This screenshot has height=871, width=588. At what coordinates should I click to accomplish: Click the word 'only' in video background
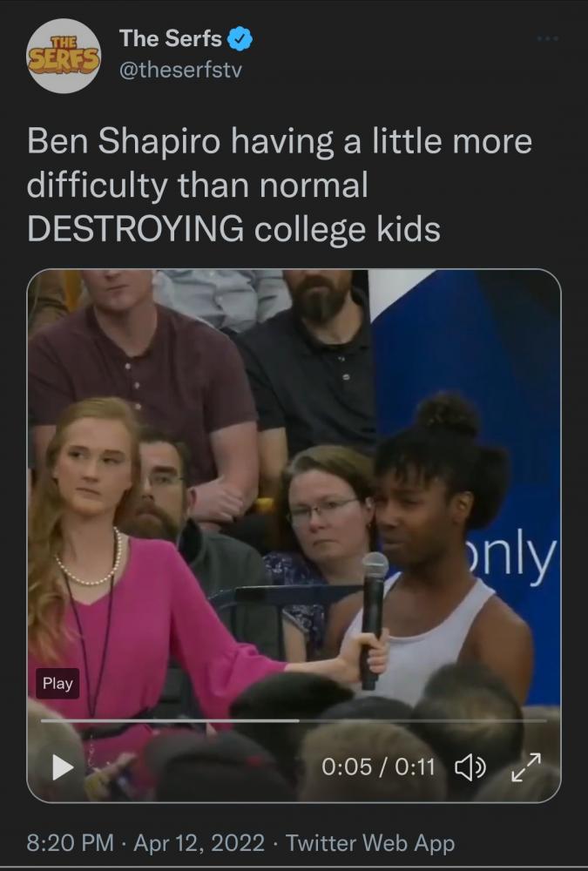[x=510, y=557]
